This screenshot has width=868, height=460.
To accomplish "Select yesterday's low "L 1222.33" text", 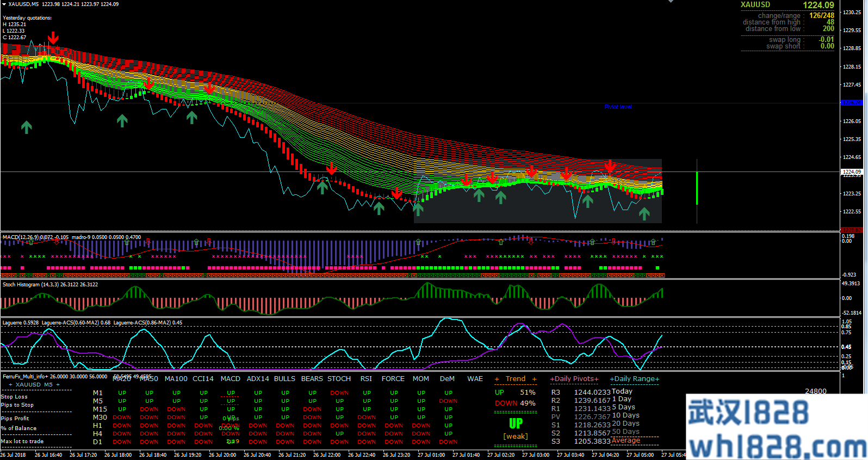I will point(14,31).
